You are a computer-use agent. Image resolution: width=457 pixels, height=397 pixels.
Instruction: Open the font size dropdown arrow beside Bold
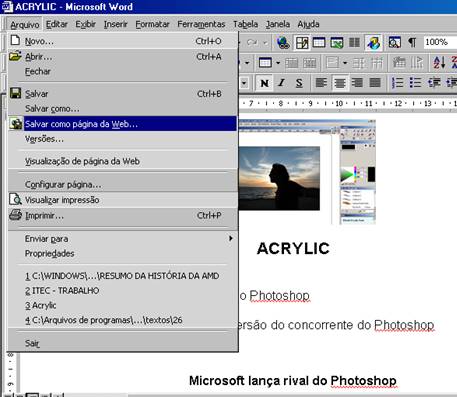point(244,83)
